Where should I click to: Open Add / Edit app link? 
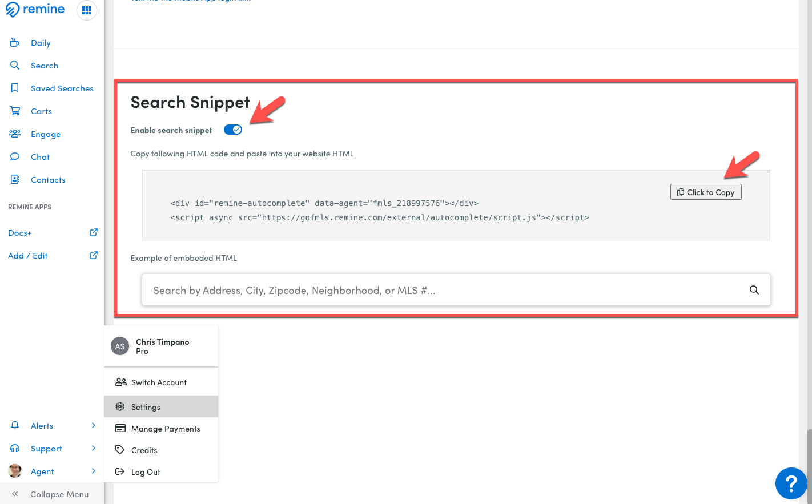[x=27, y=256]
